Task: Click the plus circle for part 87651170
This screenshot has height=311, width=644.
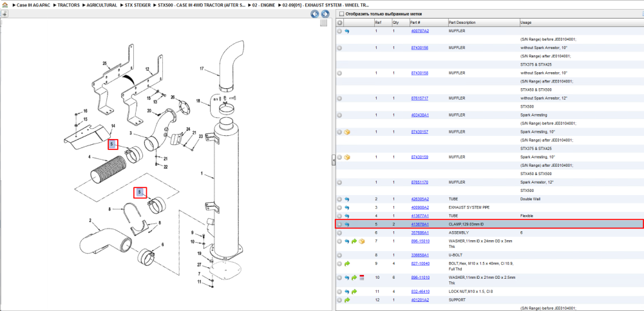Action: point(339,182)
